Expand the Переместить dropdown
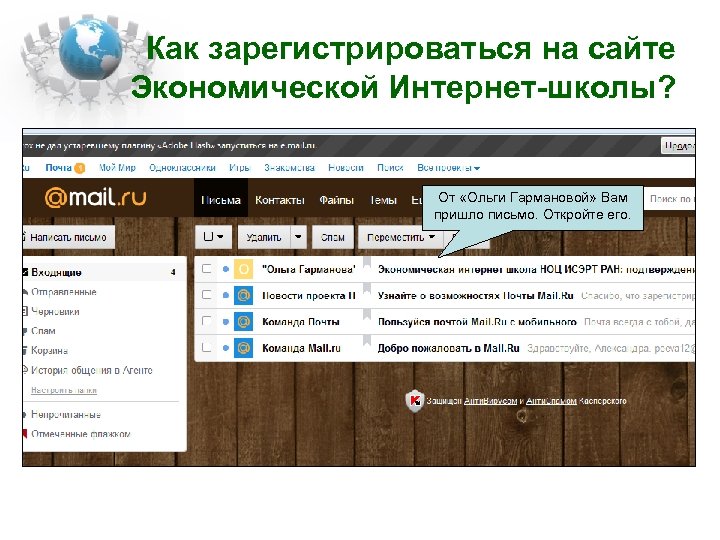Screen dimensions: 720x540 pos(400,237)
